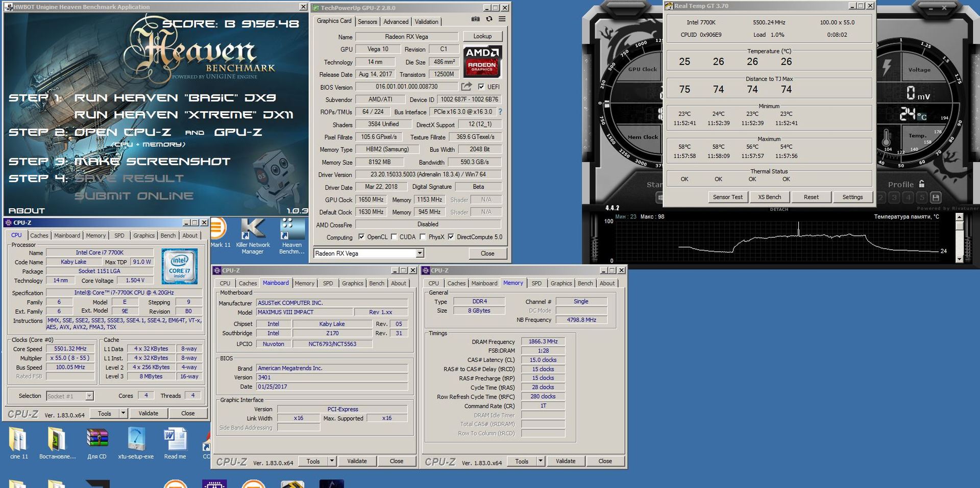Click Afterburner graph scroll up arrow

click(959, 217)
